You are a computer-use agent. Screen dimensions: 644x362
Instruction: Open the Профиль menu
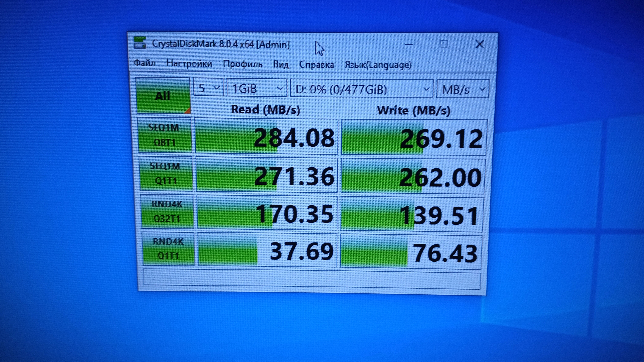[x=242, y=64]
